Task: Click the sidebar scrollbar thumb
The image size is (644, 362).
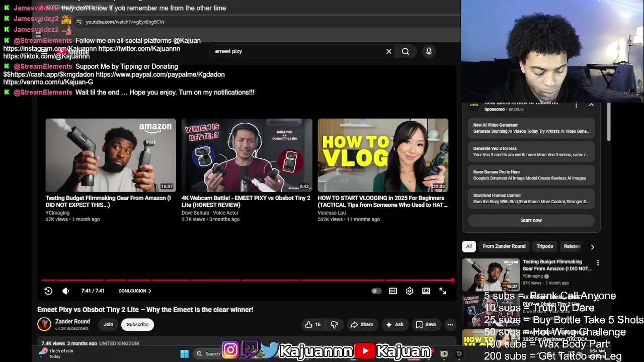Action: [608, 121]
